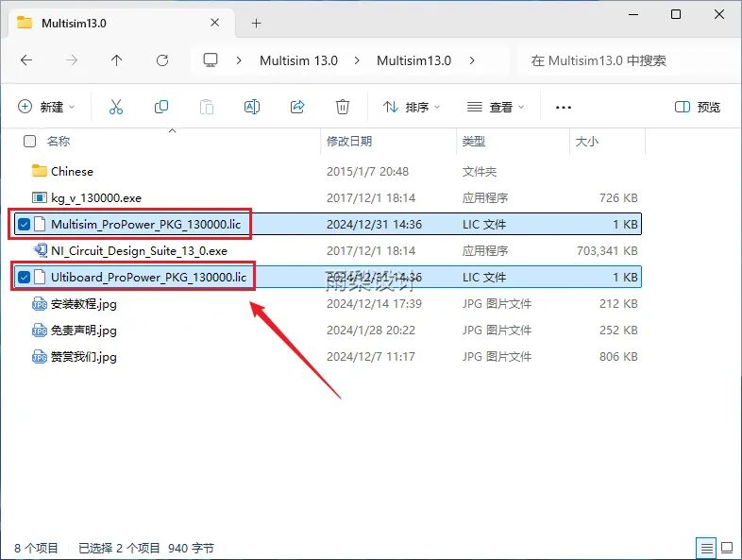Uncheck Multisim_ProPower_PKG_130000.lic checkbox

(24, 224)
